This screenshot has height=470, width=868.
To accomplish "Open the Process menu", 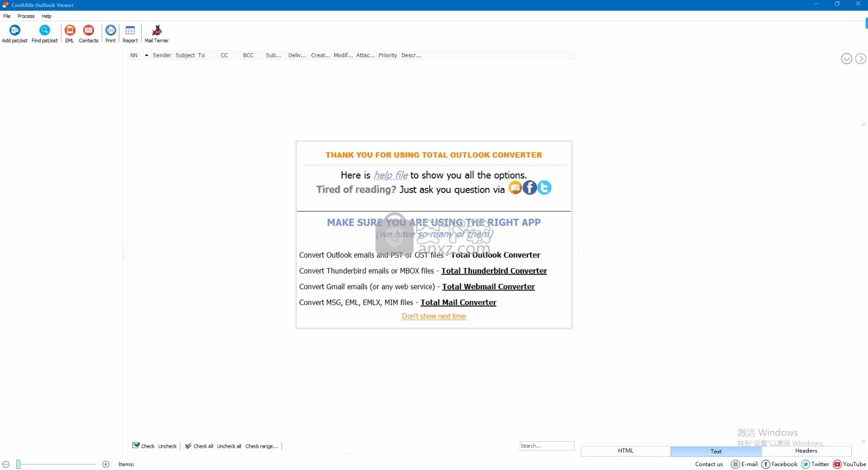I will click(26, 16).
